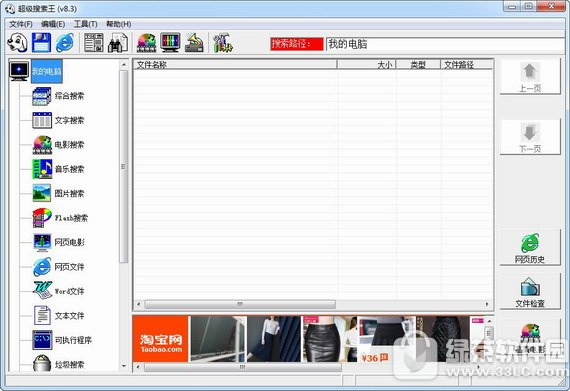Viewport: 570px width, 391px height.
Task: Click the white blouse navy skirt thumbnail
Action: click(274, 339)
